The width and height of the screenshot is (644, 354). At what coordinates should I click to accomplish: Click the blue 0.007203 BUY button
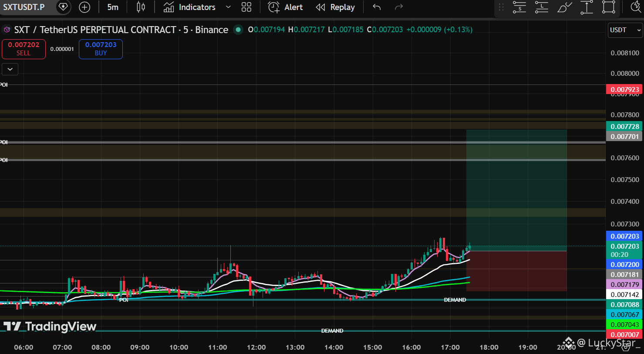point(101,49)
